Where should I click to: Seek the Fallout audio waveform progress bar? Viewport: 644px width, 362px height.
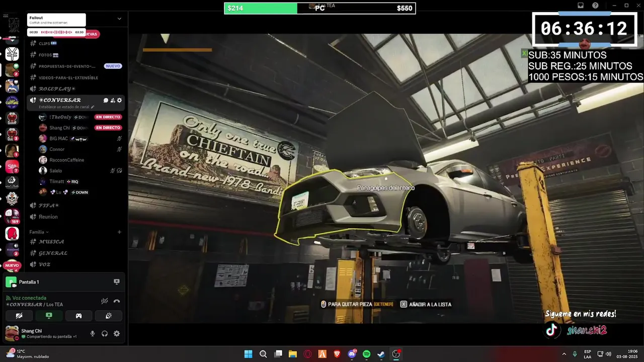56,32
